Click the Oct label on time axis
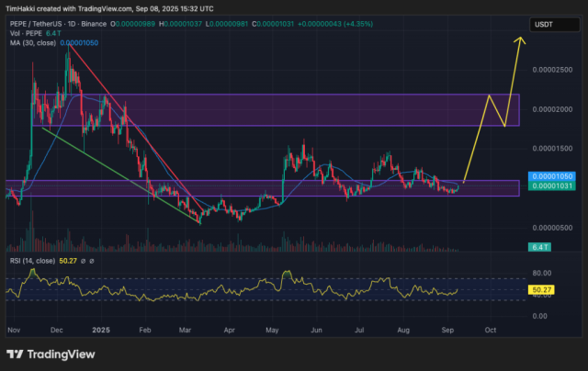The height and width of the screenshot is (371, 588). click(x=491, y=331)
